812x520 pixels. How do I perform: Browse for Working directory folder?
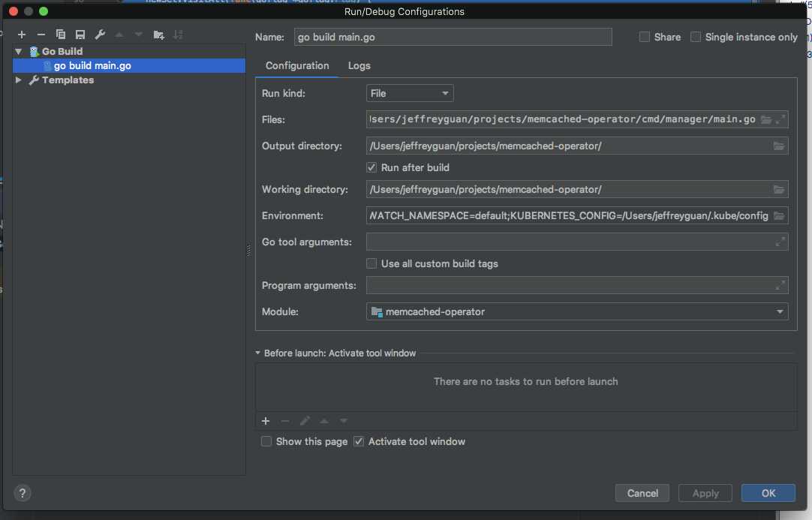pos(779,190)
